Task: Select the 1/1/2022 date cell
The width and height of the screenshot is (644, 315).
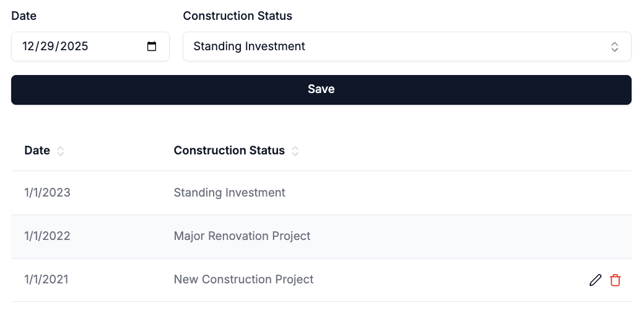Action: 47,236
